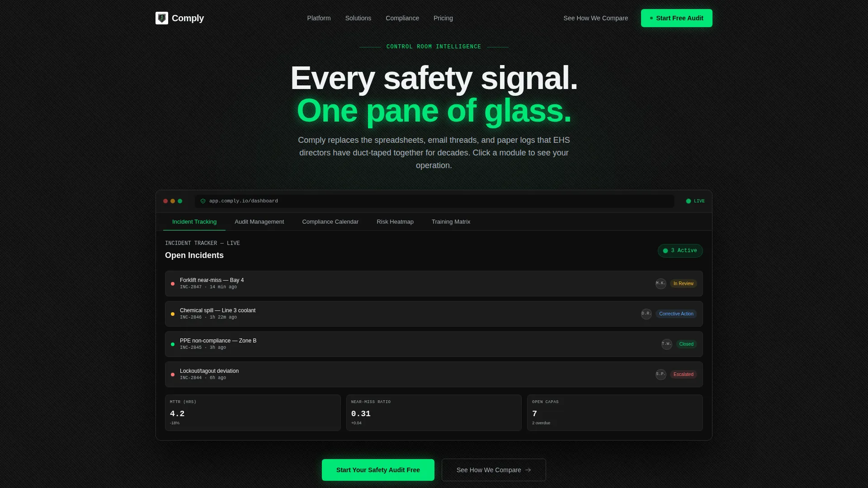Click the Comply shield logo icon
868x488 pixels.
tap(162, 18)
